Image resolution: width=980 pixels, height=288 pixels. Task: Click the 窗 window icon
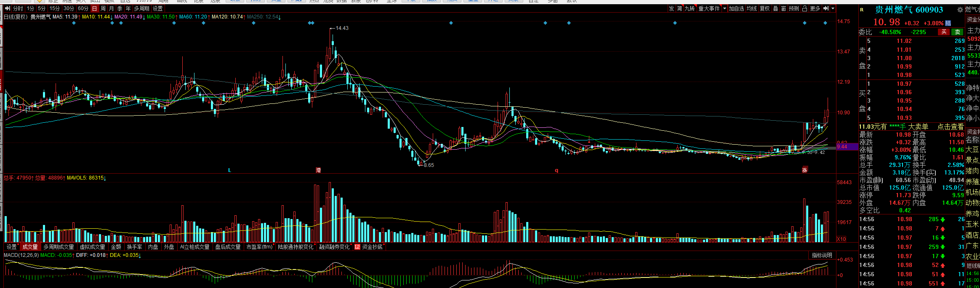tap(783, 8)
